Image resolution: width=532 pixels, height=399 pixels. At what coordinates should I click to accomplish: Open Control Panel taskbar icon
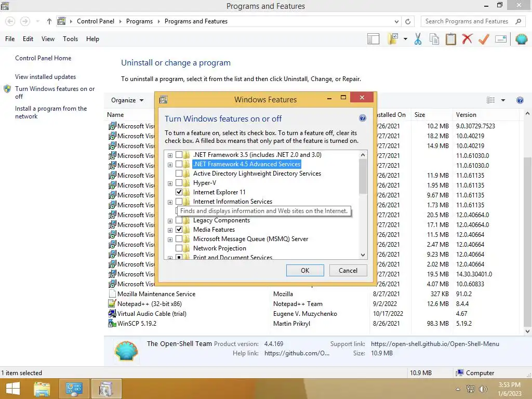pos(74,389)
